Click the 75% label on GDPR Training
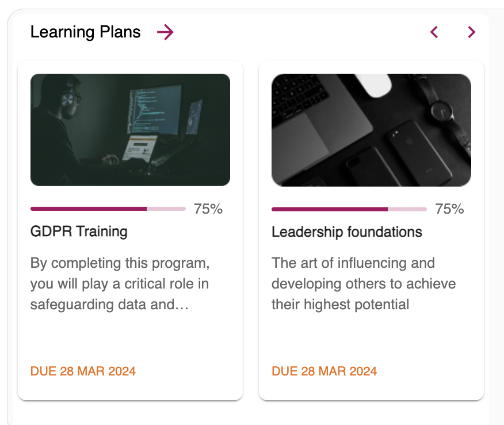Screen dimensions: 504x425 pyautogui.click(x=208, y=209)
